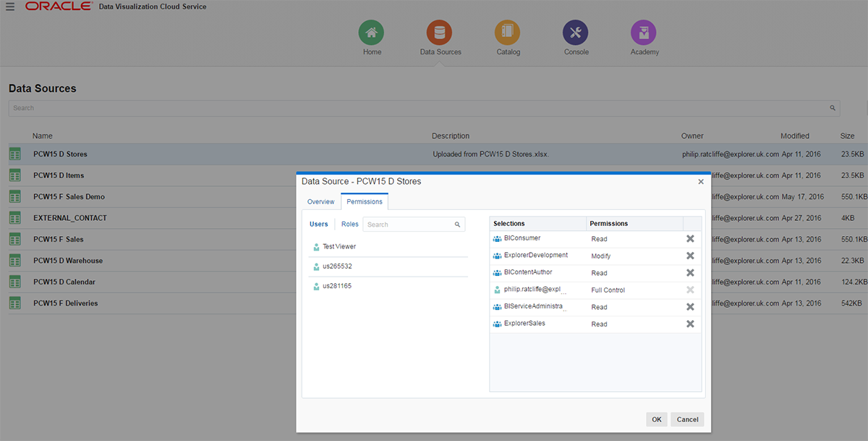
Task: Sort by the Modified column header
Action: pos(795,136)
